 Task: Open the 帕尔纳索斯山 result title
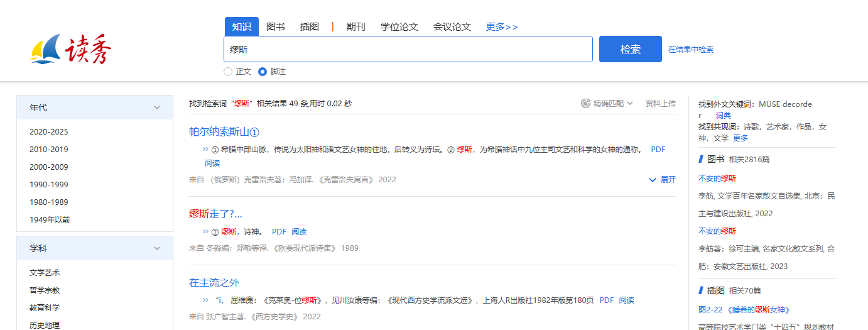(224, 132)
